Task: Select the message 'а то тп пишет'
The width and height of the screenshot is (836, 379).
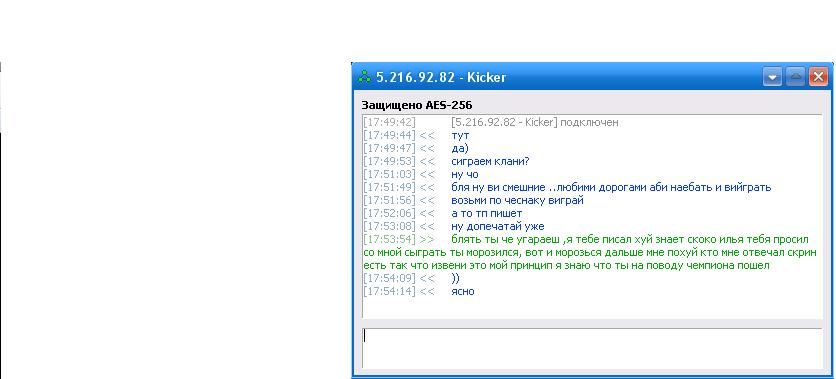Action: tap(486, 213)
